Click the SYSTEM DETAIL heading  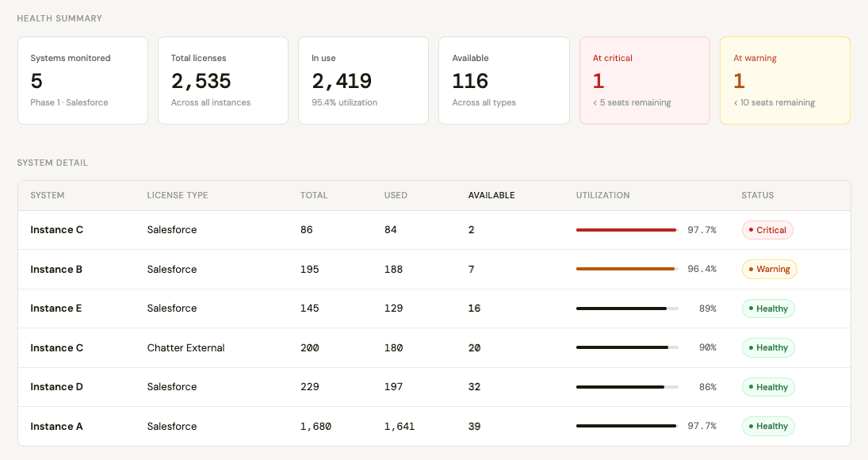pos(52,163)
